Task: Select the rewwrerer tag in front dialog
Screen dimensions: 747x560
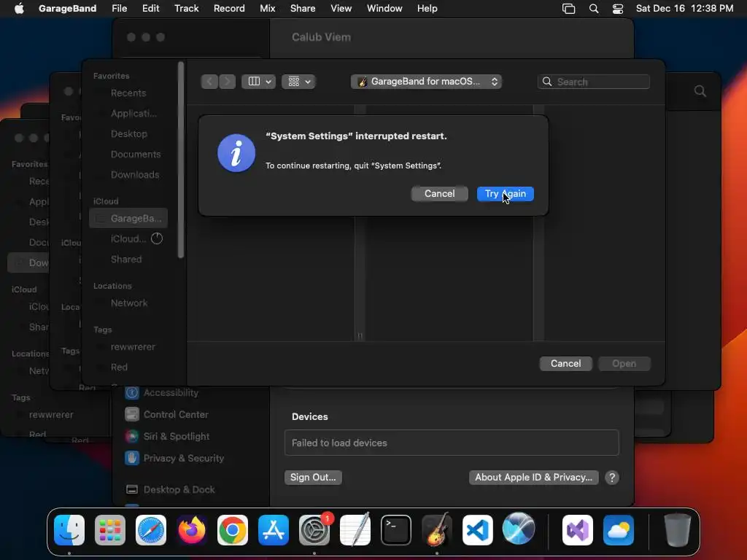Action: click(x=128, y=346)
